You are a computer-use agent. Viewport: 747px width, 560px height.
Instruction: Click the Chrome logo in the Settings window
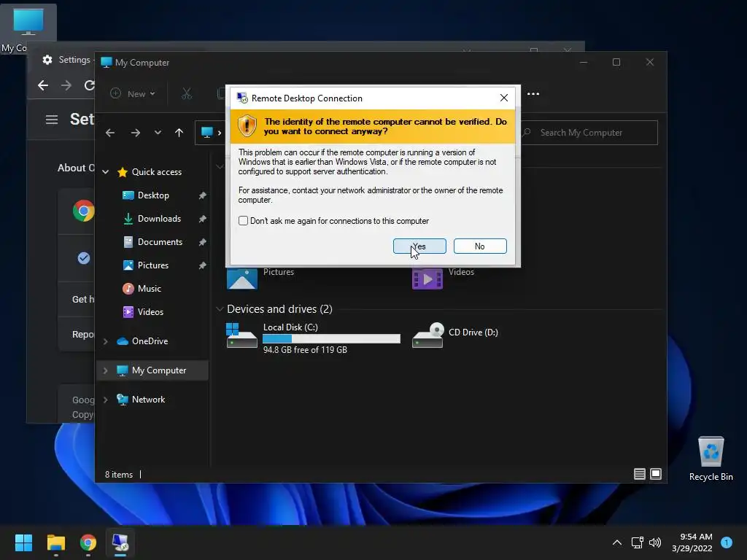(83, 211)
